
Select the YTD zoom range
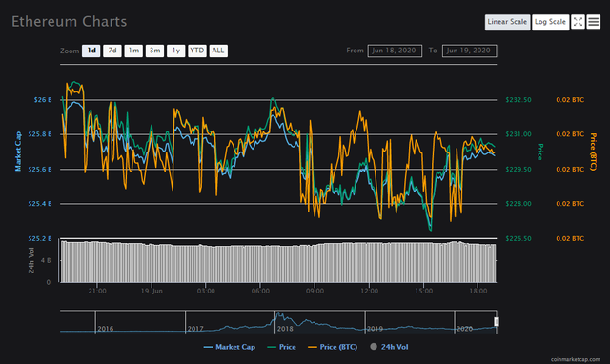(197, 51)
